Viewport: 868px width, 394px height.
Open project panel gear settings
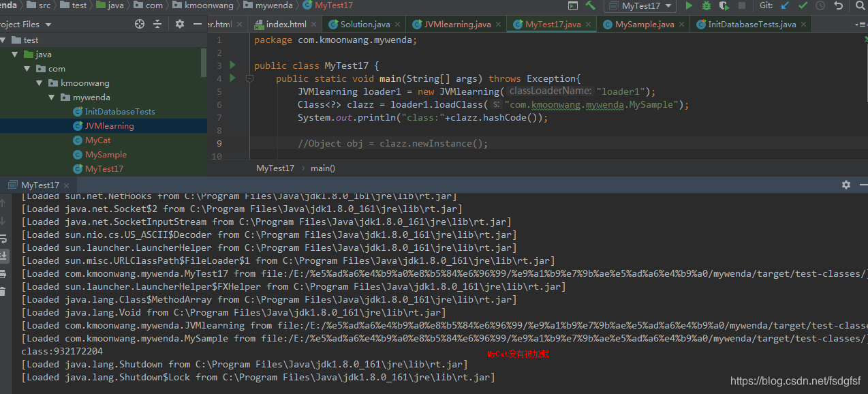(180, 24)
